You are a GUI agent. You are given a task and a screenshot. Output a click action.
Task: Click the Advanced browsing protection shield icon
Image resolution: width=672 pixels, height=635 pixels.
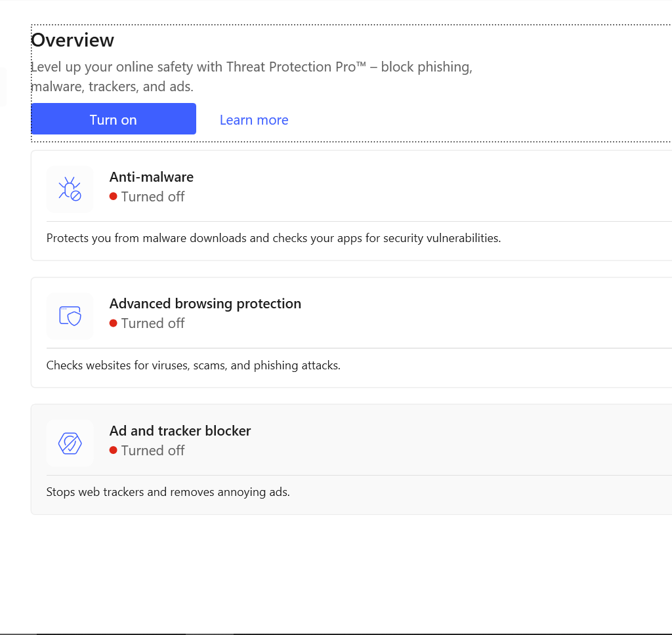70,316
